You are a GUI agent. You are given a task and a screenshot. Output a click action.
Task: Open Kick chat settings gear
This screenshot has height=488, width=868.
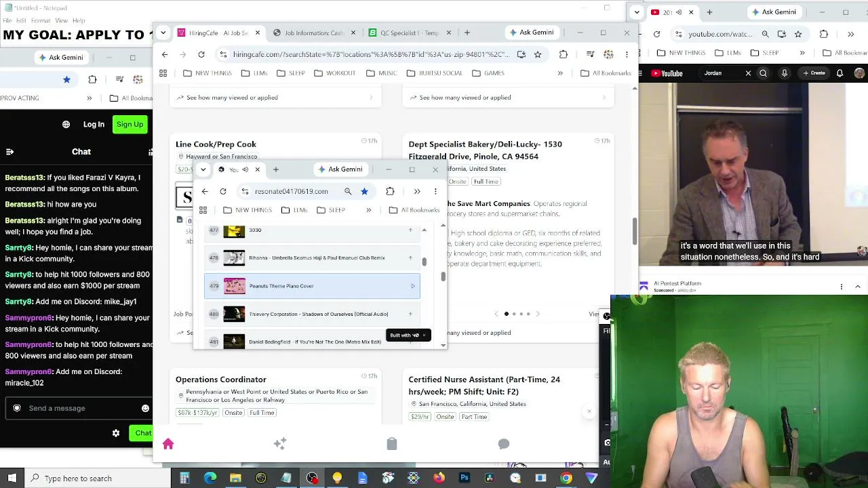click(x=116, y=433)
